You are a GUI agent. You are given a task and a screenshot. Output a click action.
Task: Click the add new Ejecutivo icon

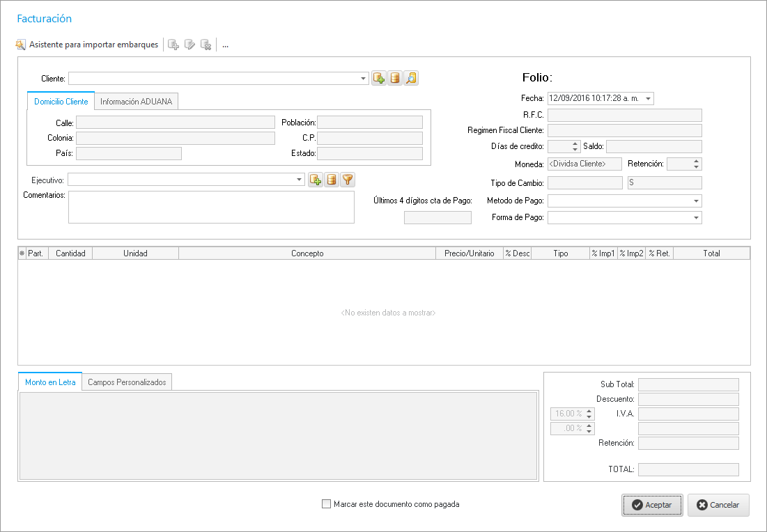point(315,180)
